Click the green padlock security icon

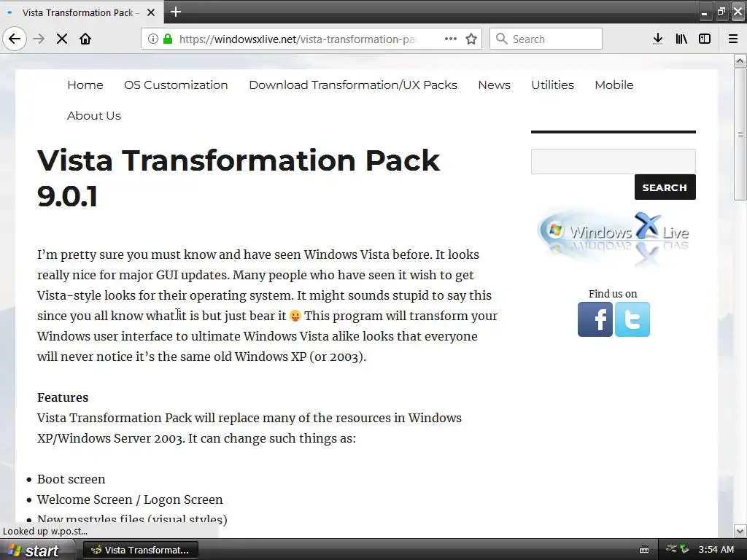pyautogui.click(x=168, y=39)
